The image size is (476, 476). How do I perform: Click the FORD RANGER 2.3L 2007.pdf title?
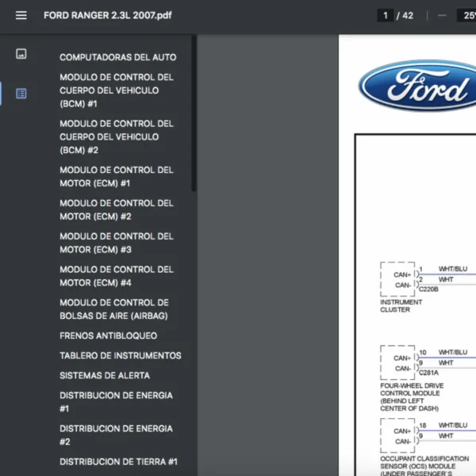[x=108, y=15]
